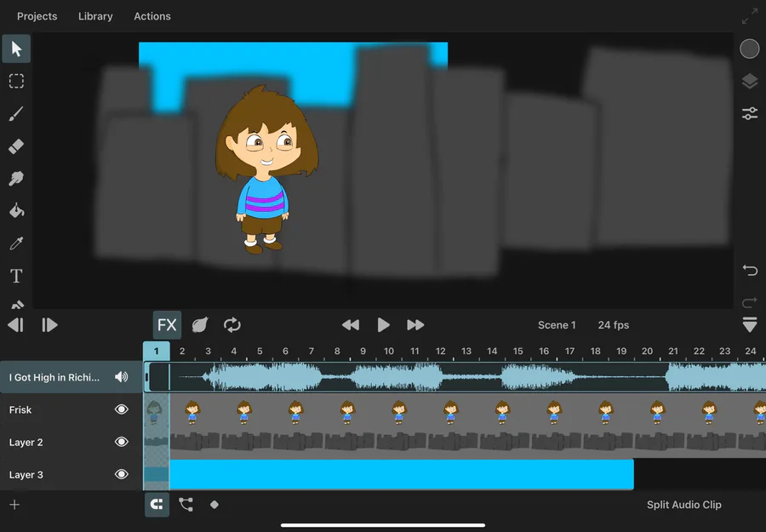The height and width of the screenshot is (532, 766).
Task: Rewind to the beginning
Action: [x=351, y=325]
